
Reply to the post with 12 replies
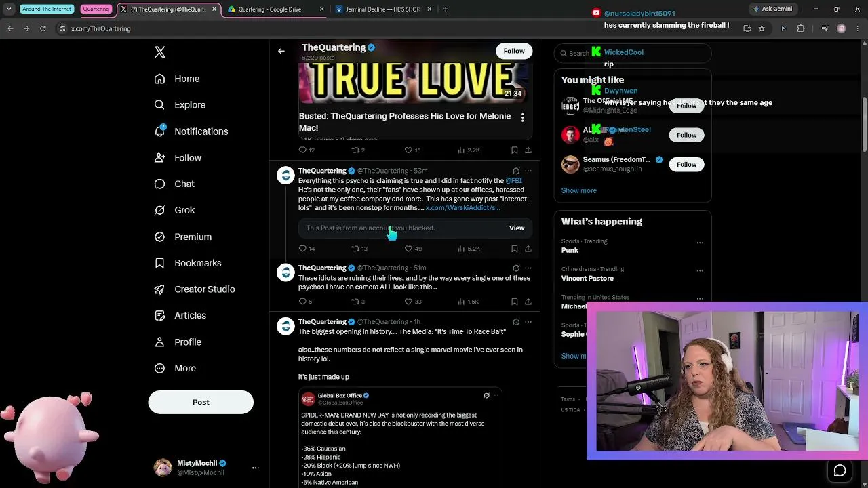pyautogui.click(x=307, y=150)
